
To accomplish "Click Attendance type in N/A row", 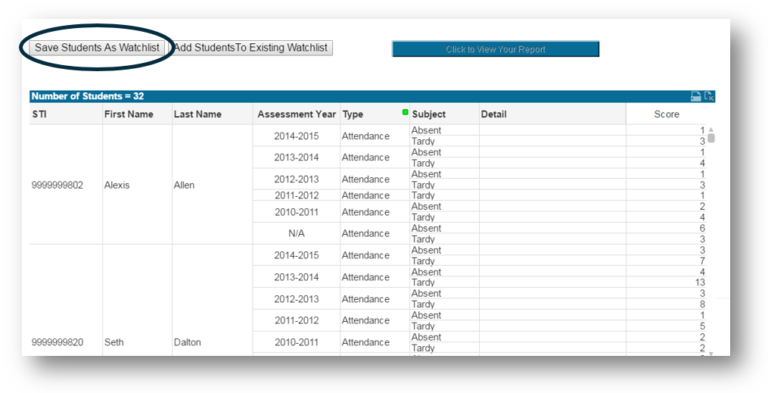I will tap(375, 233).
